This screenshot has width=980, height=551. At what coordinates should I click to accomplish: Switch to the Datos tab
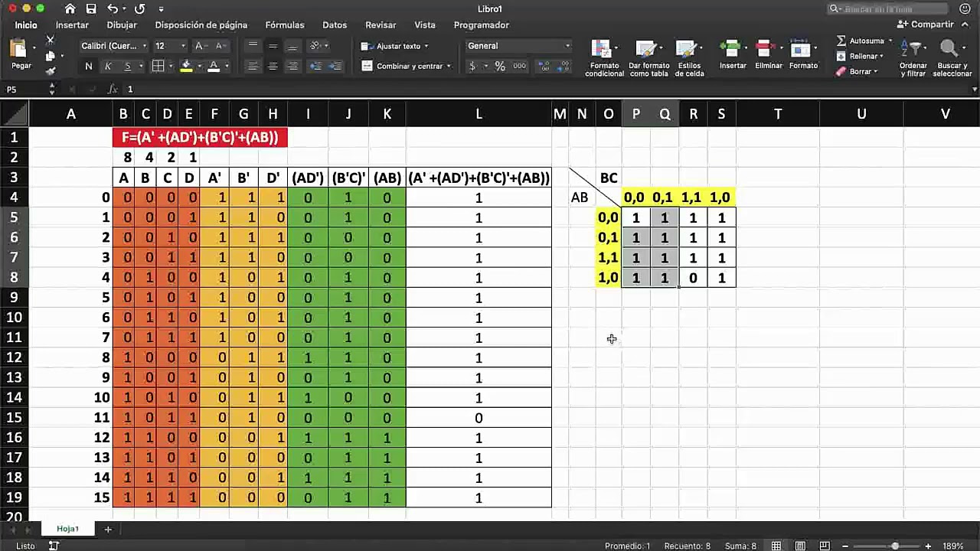click(x=335, y=25)
